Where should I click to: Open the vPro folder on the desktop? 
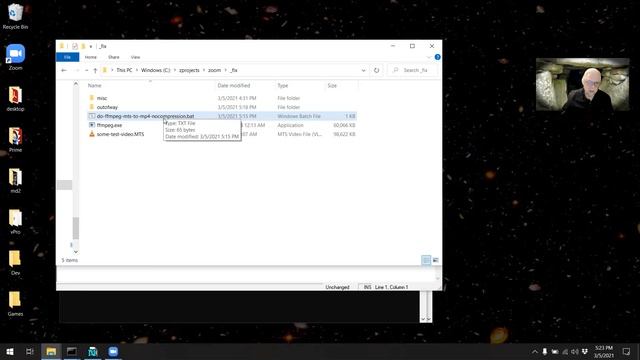point(15,221)
